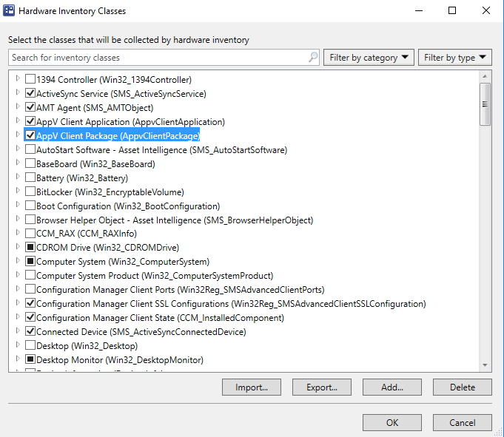Expand the Desktop node
The height and width of the screenshot is (437, 504).
click(x=18, y=345)
